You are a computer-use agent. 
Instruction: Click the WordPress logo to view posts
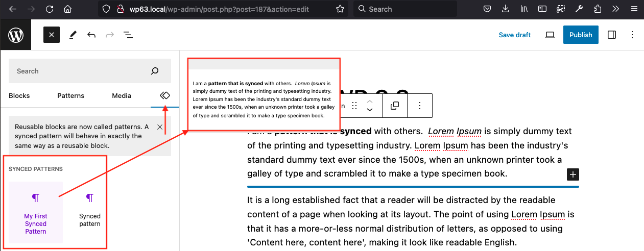tap(15, 35)
